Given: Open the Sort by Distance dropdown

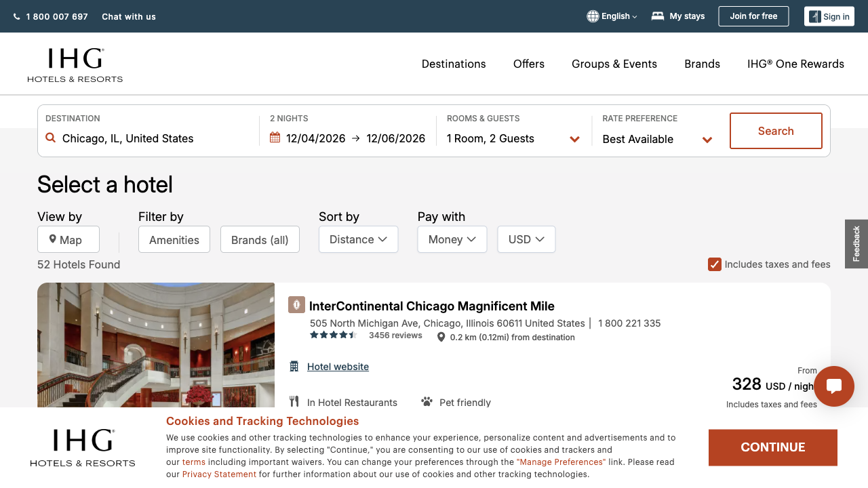Looking at the screenshot, I should coord(358,239).
